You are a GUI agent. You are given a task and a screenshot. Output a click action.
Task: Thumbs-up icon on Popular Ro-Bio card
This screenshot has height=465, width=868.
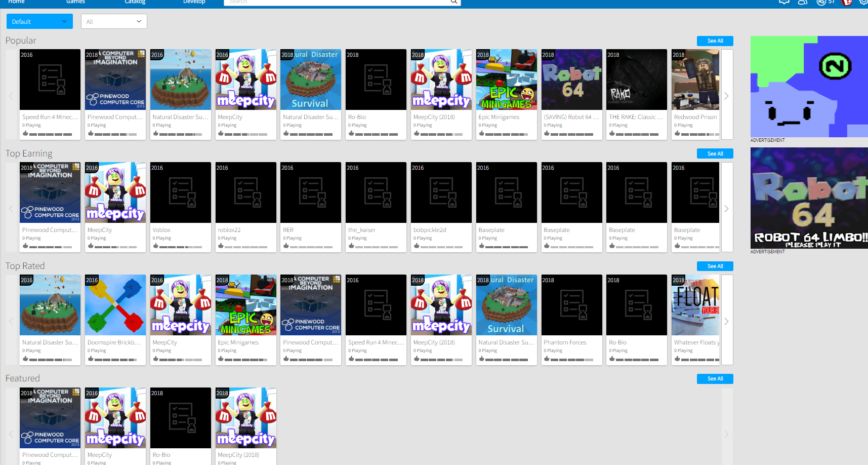pyautogui.click(x=351, y=133)
